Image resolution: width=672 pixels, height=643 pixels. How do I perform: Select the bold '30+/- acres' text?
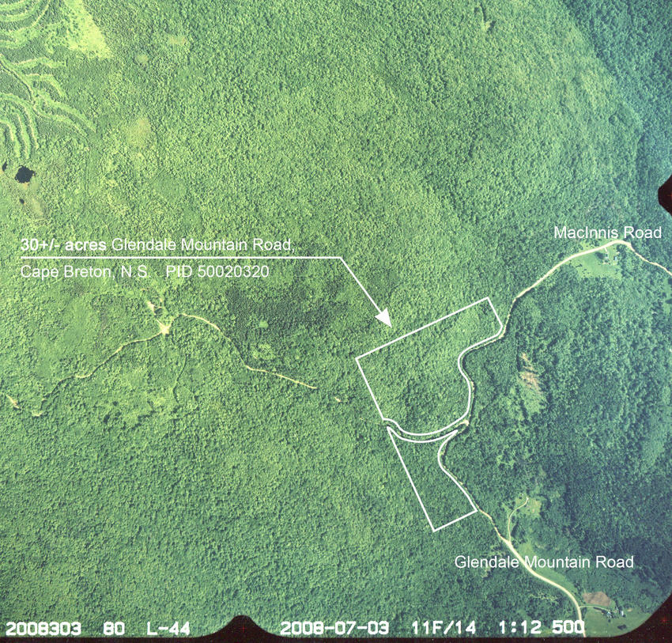[x=65, y=244]
